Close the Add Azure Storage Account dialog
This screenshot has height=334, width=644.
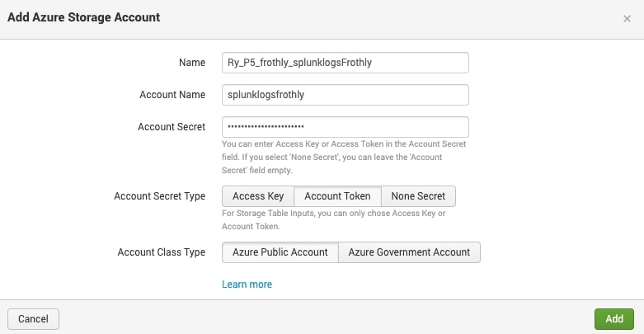[x=627, y=18]
